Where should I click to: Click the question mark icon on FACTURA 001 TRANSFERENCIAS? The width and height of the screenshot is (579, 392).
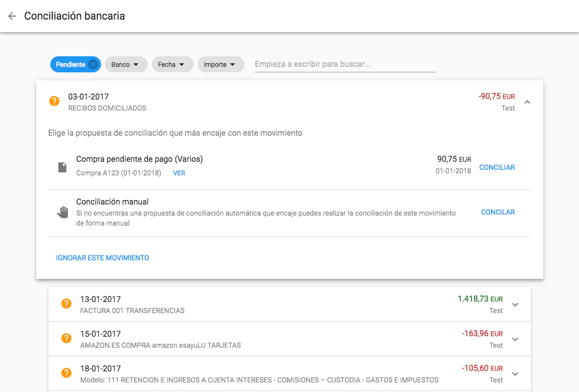click(66, 304)
